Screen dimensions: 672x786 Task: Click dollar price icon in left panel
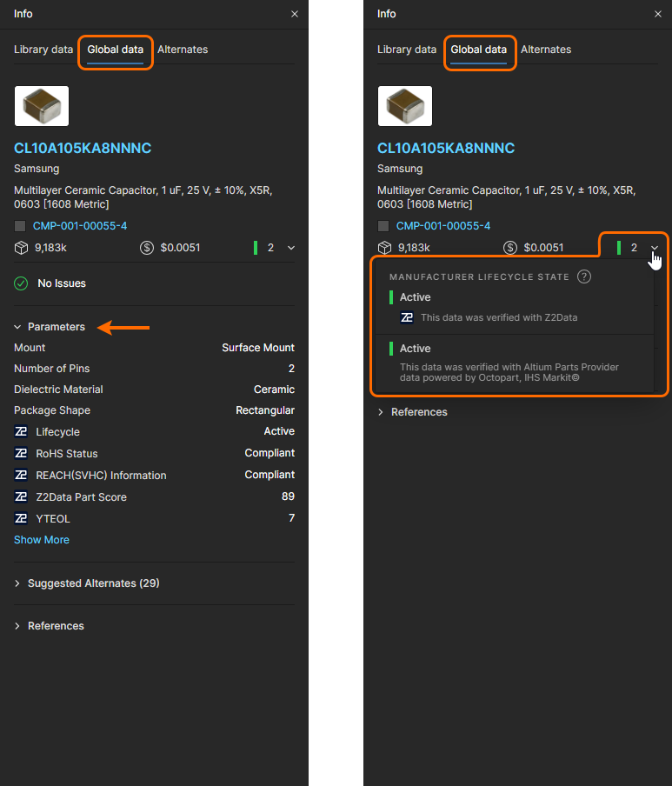(147, 248)
